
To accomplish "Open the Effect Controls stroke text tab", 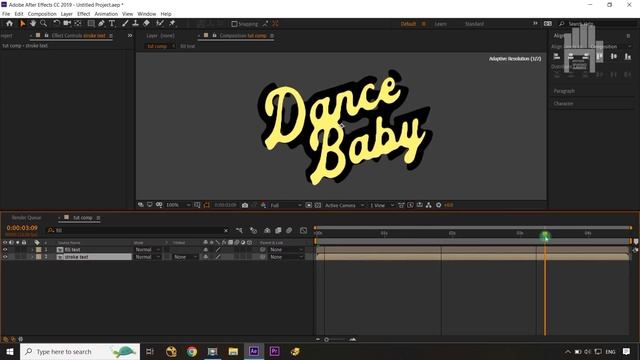I will coord(78,36).
